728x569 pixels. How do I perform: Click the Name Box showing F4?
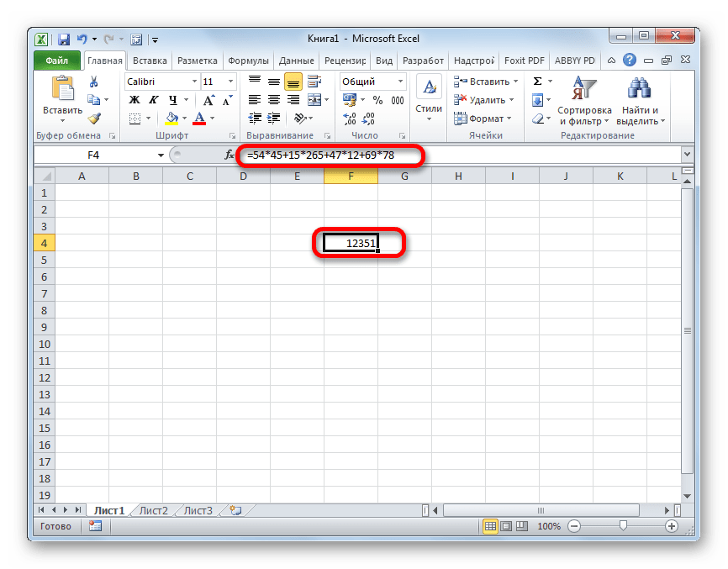click(x=94, y=155)
